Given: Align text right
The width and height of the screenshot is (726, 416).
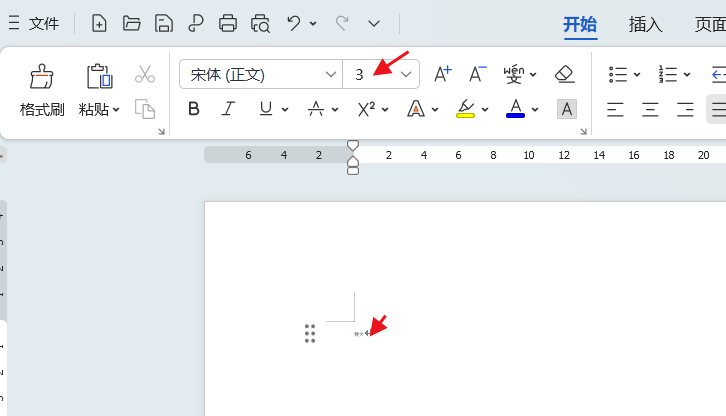Looking at the screenshot, I should click(685, 109).
